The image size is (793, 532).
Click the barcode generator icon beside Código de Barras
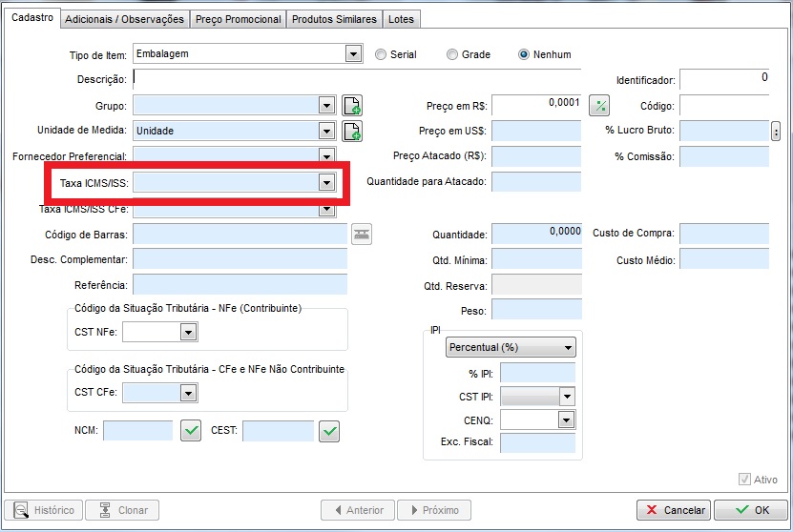[x=362, y=234]
